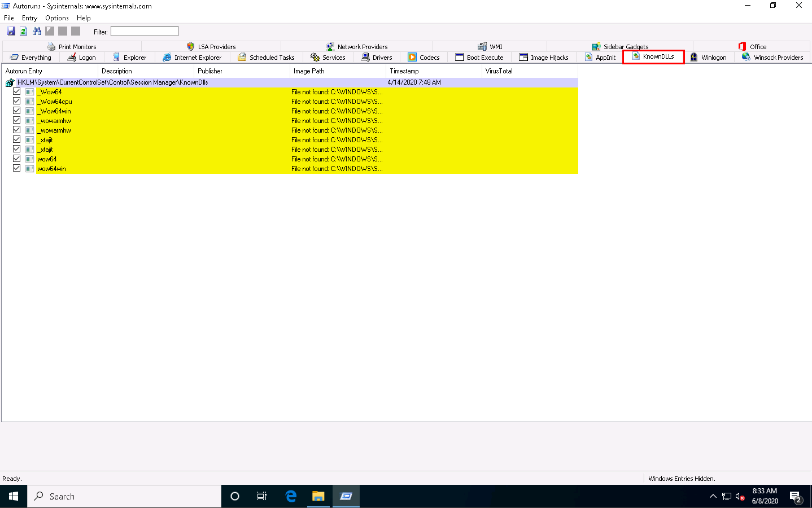Select the Everything tab

click(30, 58)
